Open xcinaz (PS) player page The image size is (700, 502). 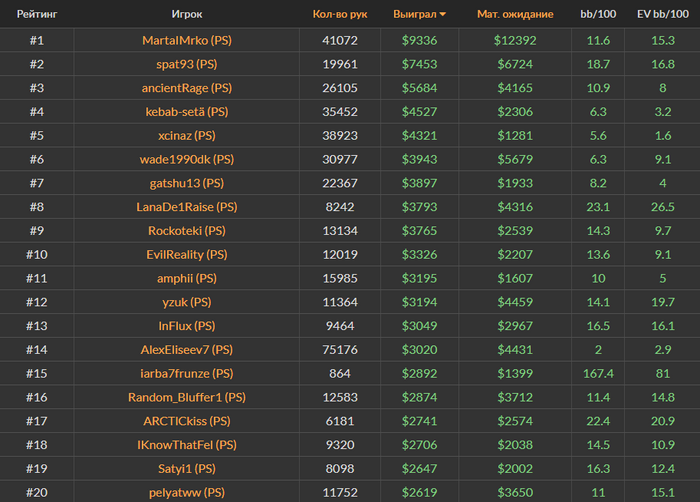pos(186,135)
